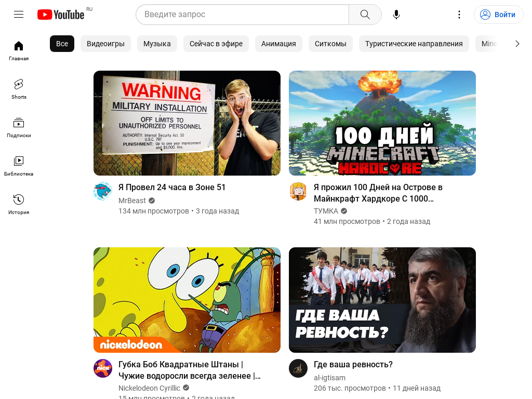Viewport: 532px width, 399px height.
Task: Open MrBeast channel avatar
Action: pyautogui.click(x=103, y=191)
